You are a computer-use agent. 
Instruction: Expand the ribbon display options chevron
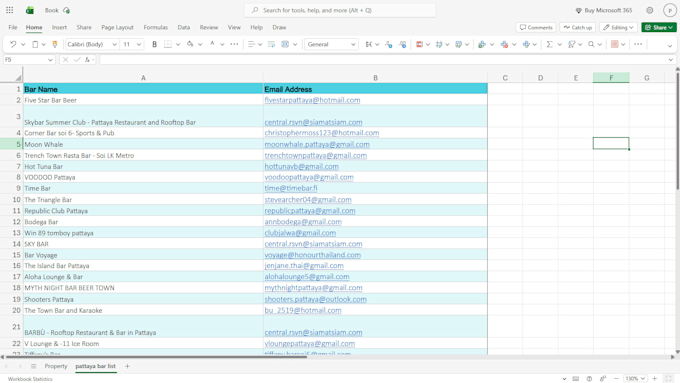(670, 45)
